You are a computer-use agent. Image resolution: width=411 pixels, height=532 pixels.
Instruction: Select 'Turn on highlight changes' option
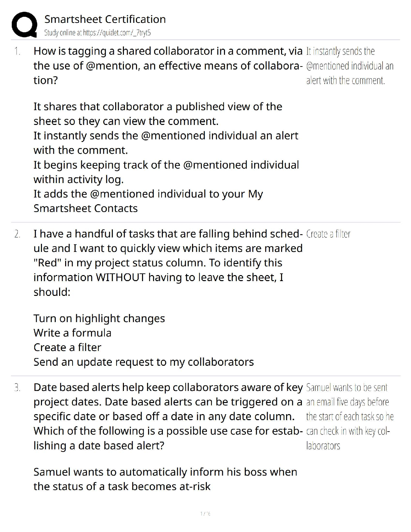[x=99, y=318]
